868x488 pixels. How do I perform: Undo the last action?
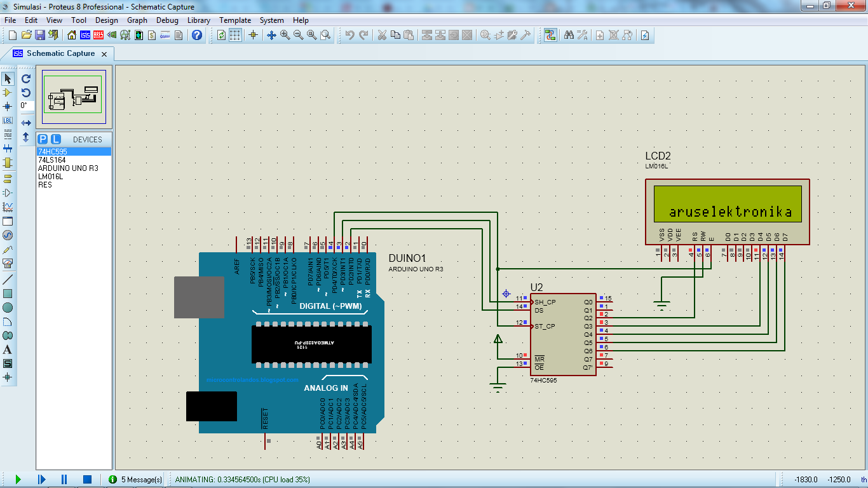coord(349,35)
